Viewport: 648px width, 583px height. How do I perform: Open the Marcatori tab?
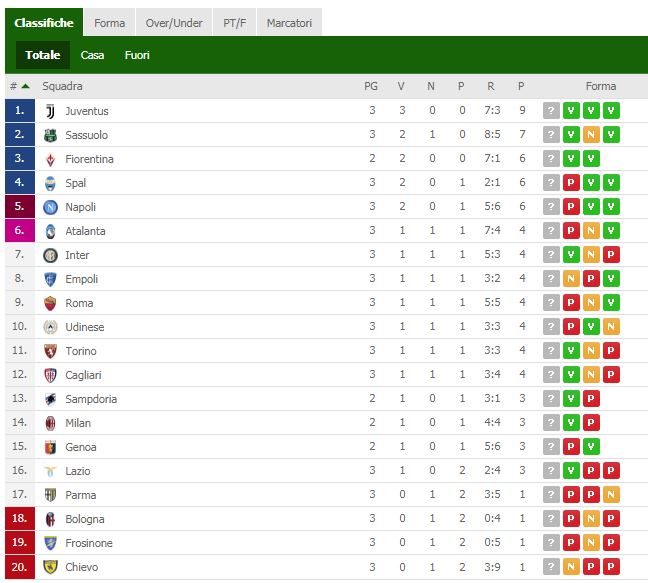pos(289,23)
